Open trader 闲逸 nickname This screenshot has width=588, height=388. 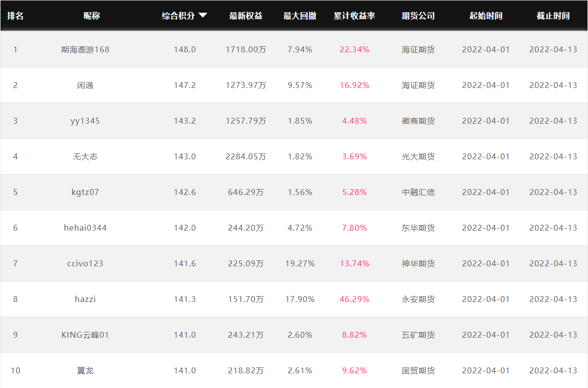[x=85, y=85]
